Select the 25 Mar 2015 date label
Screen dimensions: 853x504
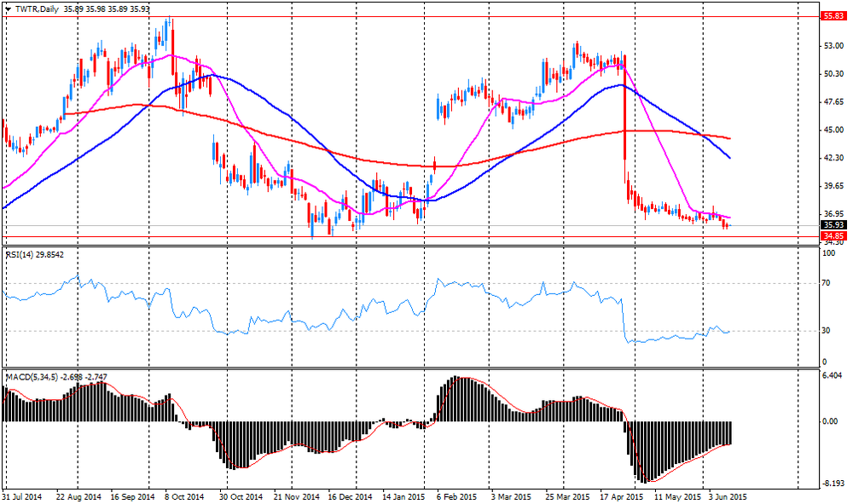tap(567, 497)
